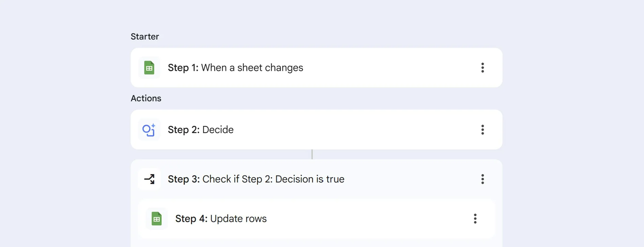644x247 pixels.
Task: Click the Actions section heading
Action: coord(146,98)
